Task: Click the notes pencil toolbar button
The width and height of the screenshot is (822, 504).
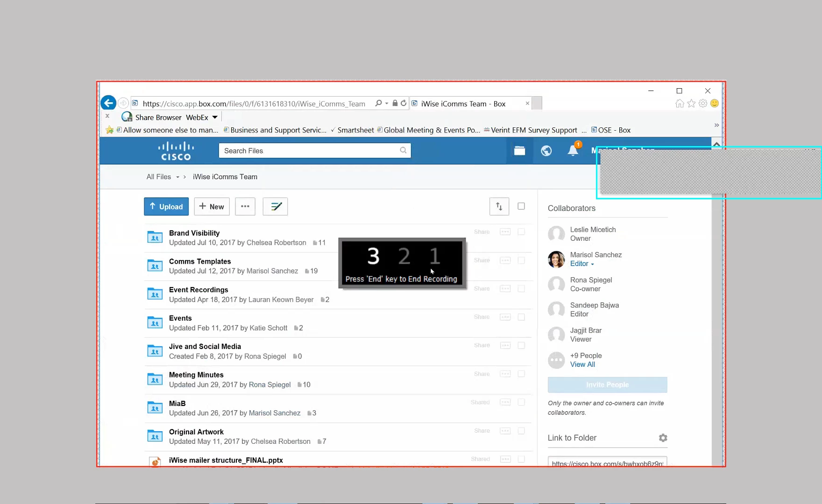Action: click(x=276, y=206)
